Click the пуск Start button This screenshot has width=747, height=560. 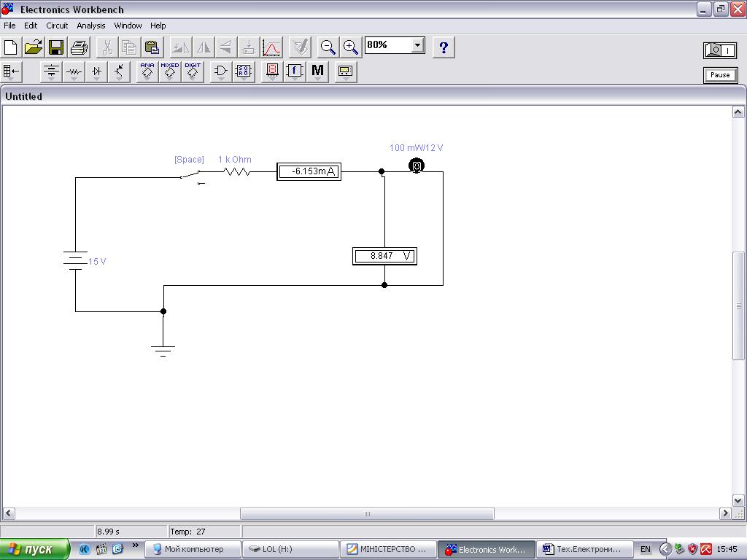pos(35,549)
